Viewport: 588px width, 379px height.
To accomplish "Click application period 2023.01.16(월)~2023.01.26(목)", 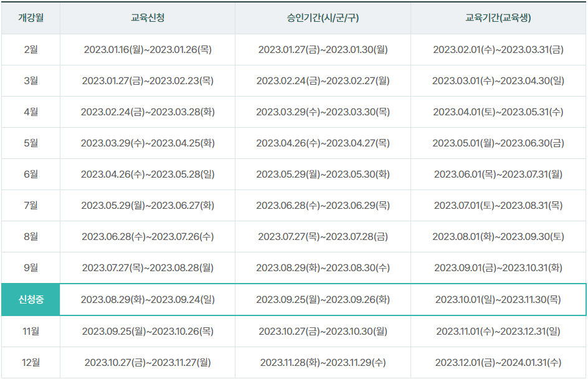I will click(148, 49).
